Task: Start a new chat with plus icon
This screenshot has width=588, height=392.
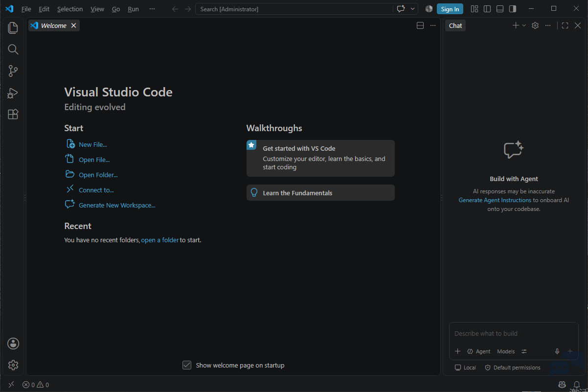Action: click(516, 25)
